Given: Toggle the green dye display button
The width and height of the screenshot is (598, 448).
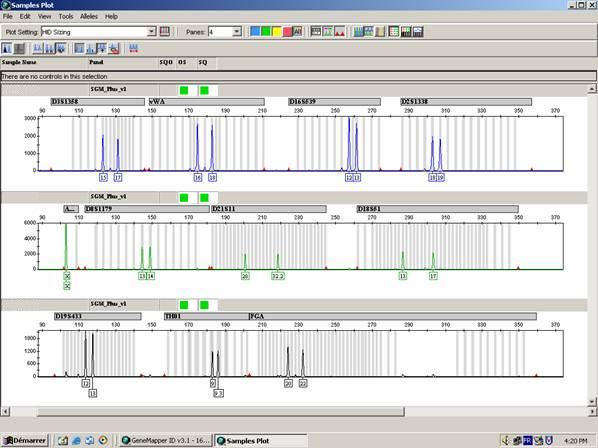Looking at the screenshot, I should coord(266,32).
